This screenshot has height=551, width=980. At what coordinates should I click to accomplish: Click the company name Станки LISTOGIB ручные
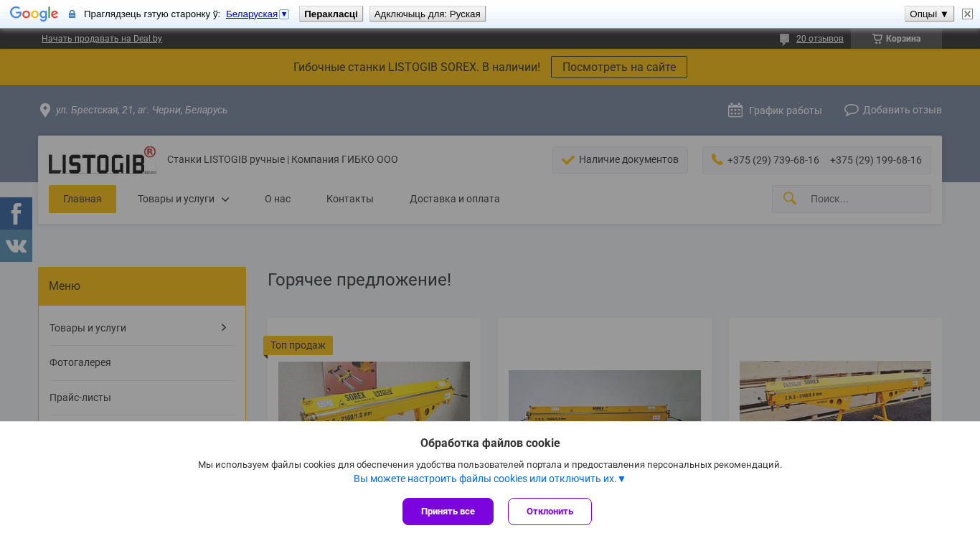click(283, 159)
